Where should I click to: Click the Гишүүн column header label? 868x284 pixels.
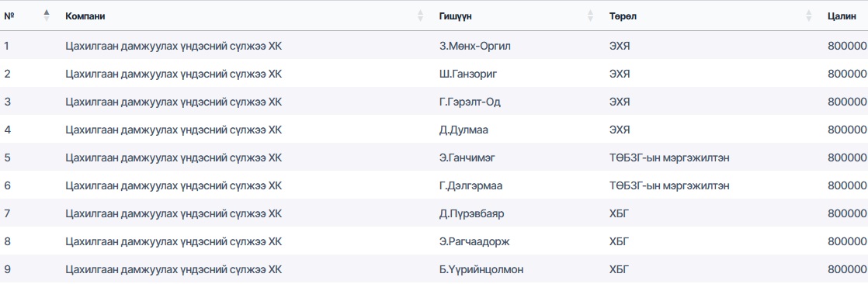pos(456,16)
